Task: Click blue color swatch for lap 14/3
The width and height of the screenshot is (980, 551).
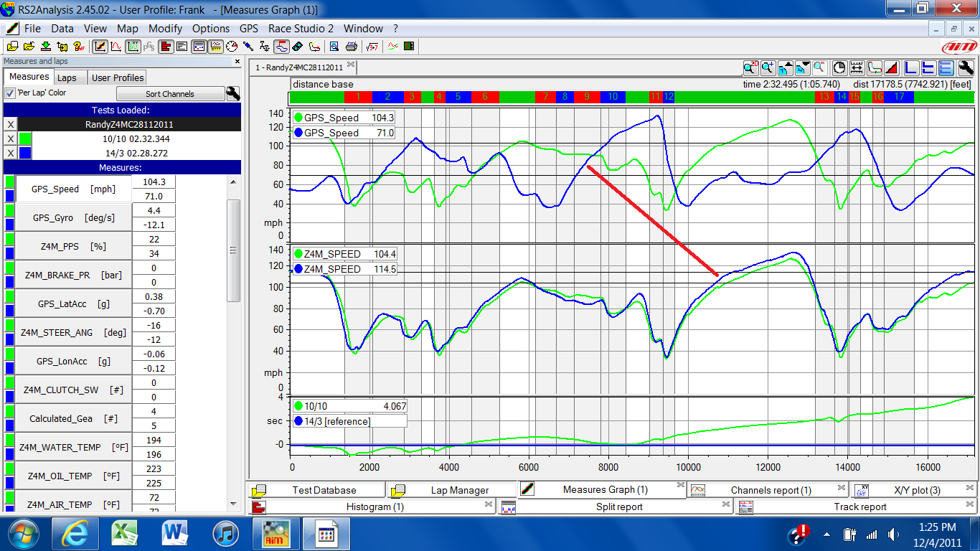Action: click(x=25, y=153)
